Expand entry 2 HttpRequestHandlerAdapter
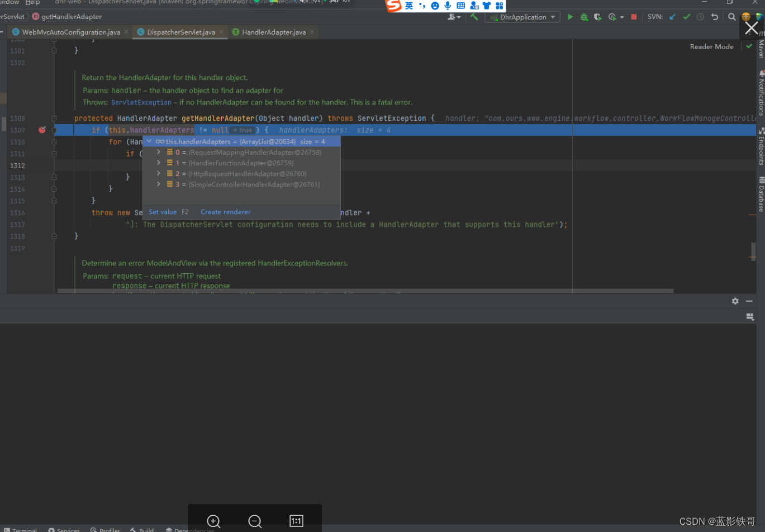Screen dimensions: 765x532 tap(159, 173)
